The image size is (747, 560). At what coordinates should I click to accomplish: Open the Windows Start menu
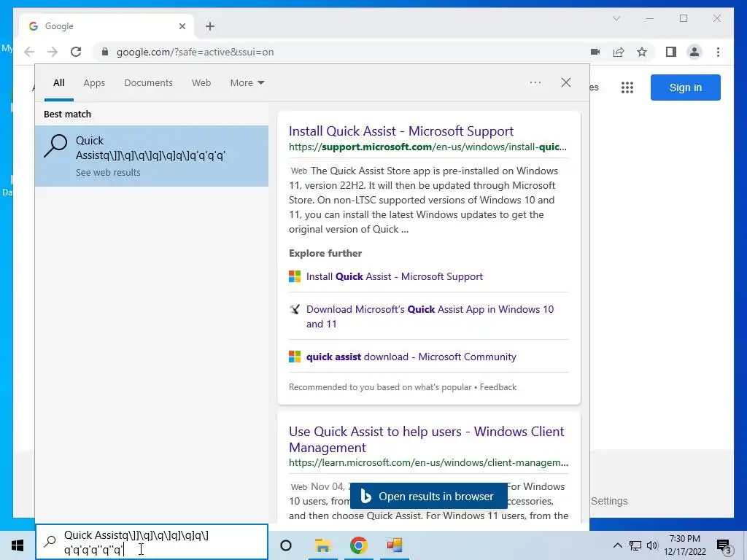18,545
